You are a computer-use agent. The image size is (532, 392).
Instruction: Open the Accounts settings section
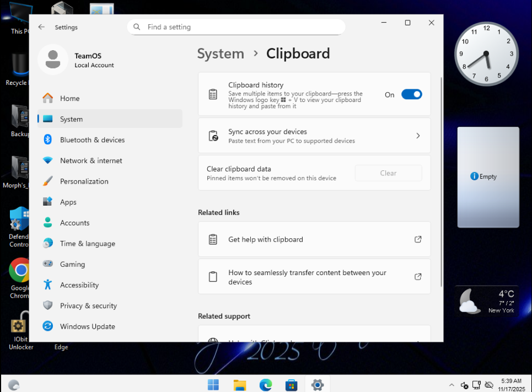click(x=74, y=223)
